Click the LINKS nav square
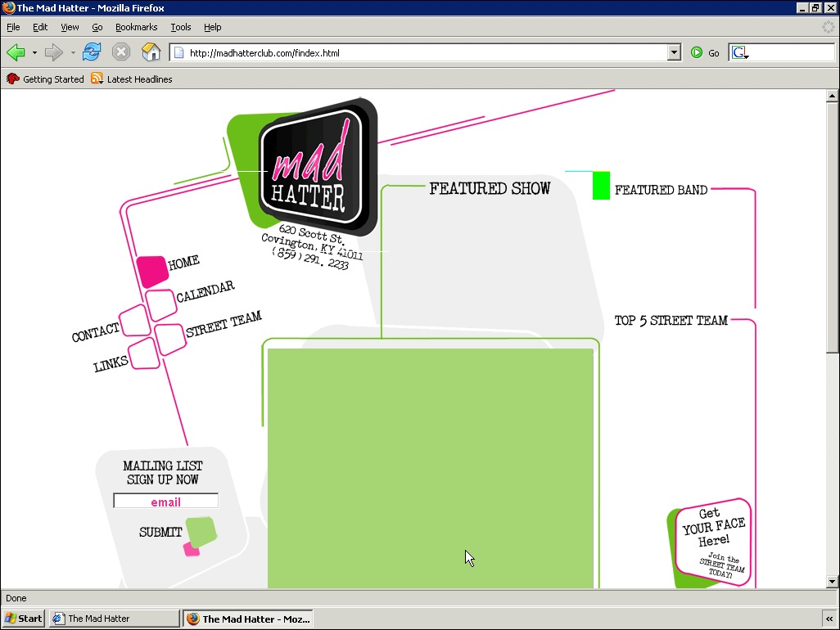 (144, 353)
